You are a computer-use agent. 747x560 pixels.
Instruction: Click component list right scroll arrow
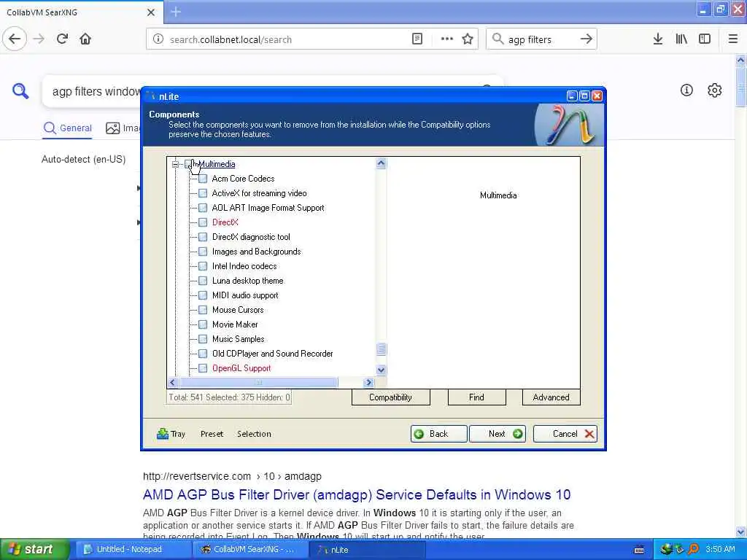[x=368, y=382]
